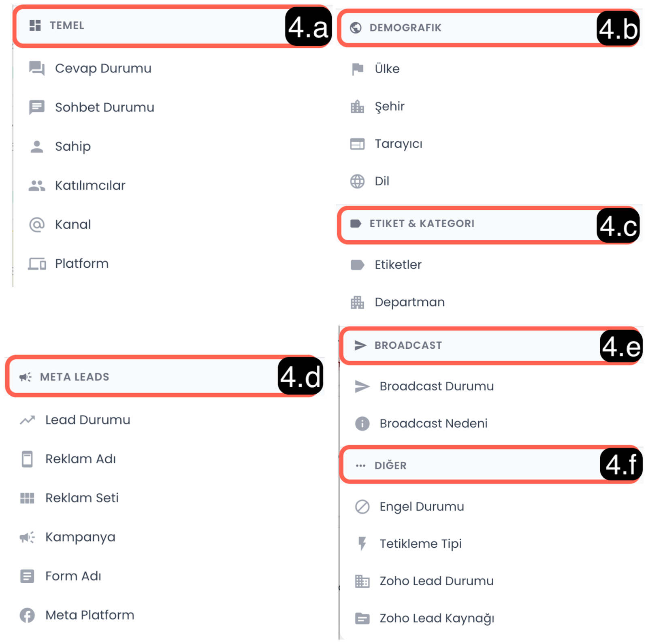Viewport: 648px width, 644px height.
Task: Expand the ETIKET & KATEGORI header
Action: click(x=466, y=224)
